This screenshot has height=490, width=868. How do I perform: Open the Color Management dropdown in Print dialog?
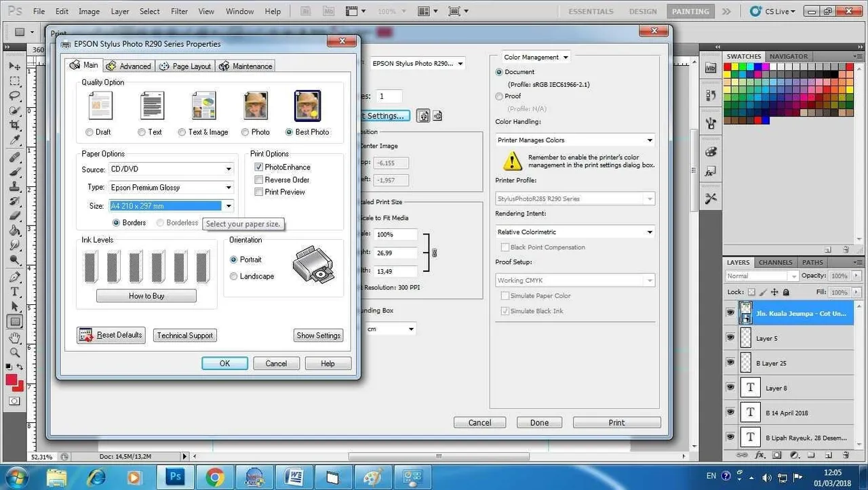pos(536,58)
